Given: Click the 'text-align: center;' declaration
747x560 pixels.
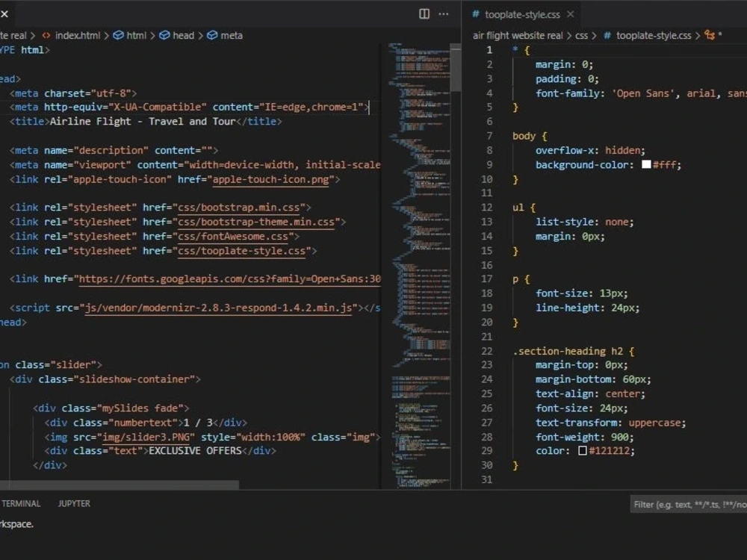Looking at the screenshot, I should click(590, 393).
